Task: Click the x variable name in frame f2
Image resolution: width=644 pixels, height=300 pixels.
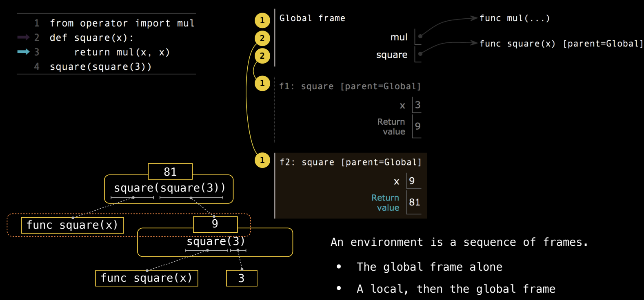Action: pyautogui.click(x=397, y=182)
